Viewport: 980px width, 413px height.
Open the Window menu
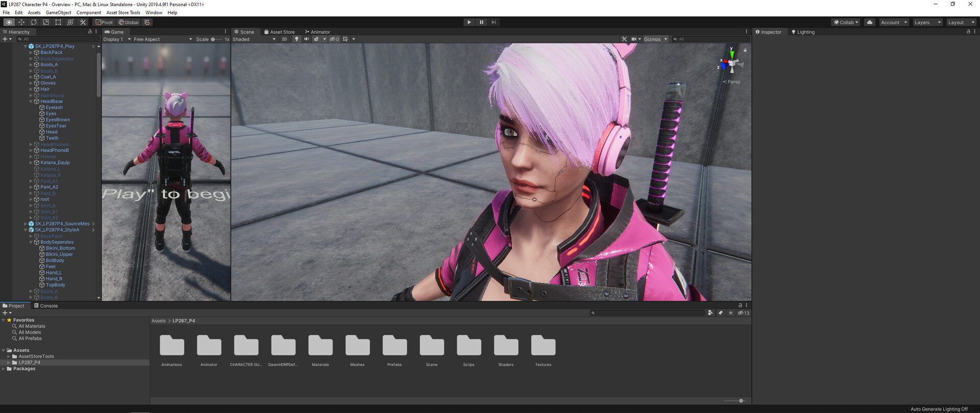tap(154, 13)
